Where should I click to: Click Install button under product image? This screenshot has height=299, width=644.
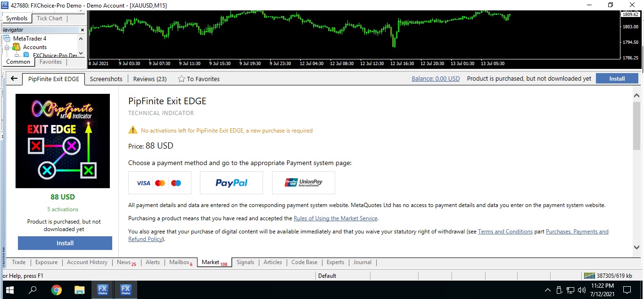tap(65, 243)
